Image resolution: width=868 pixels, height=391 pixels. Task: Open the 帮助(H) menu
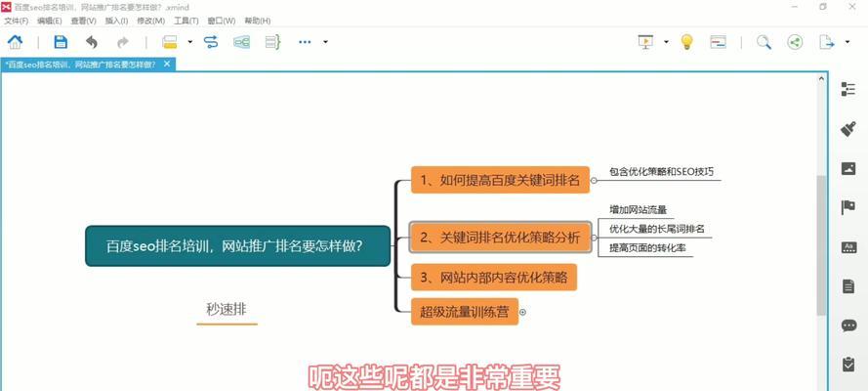click(257, 21)
